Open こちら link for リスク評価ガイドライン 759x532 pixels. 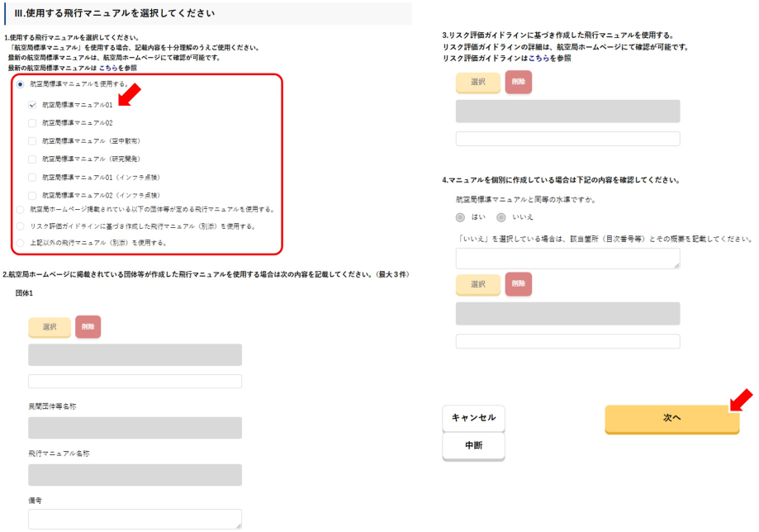(538, 59)
